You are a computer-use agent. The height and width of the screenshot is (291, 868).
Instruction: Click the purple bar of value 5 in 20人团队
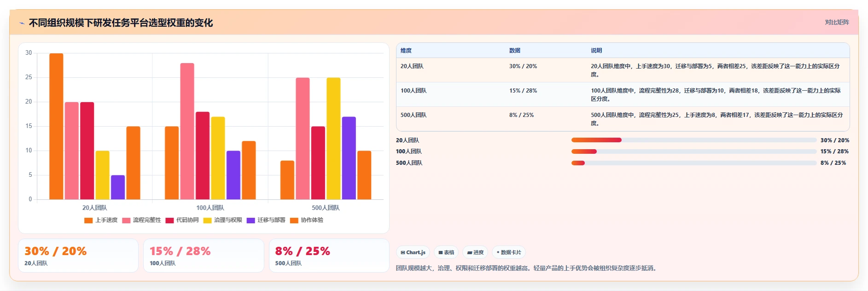point(118,187)
